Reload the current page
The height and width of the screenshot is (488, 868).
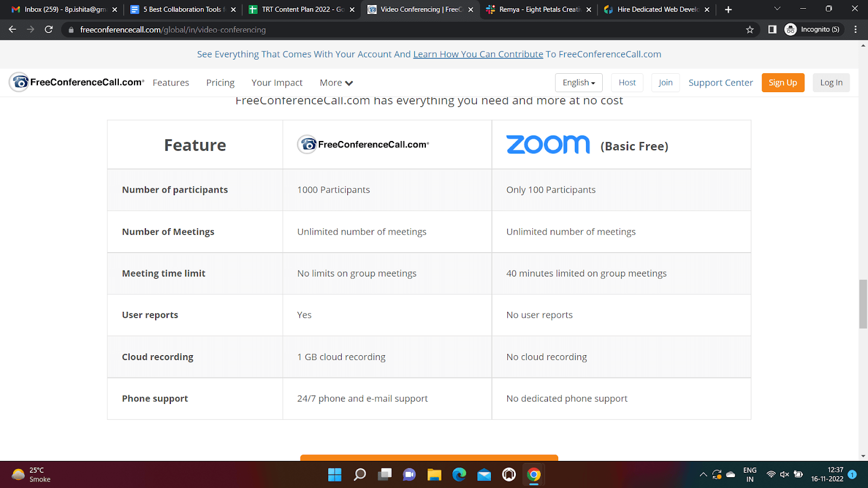pyautogui.click(x=49, y=29)
